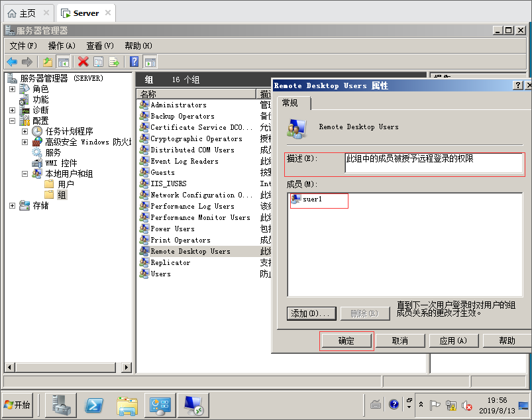Click the Back arrow toolbar icon
The width and height of the screenshot is (532, 420).
[x=12, y=62]
